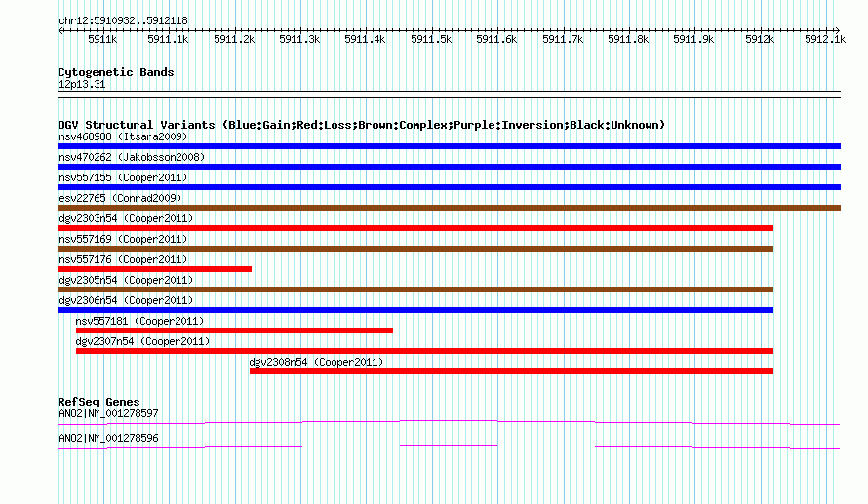
Task: Select the 5911.3k ruler tick label
Action: [299, 39]
